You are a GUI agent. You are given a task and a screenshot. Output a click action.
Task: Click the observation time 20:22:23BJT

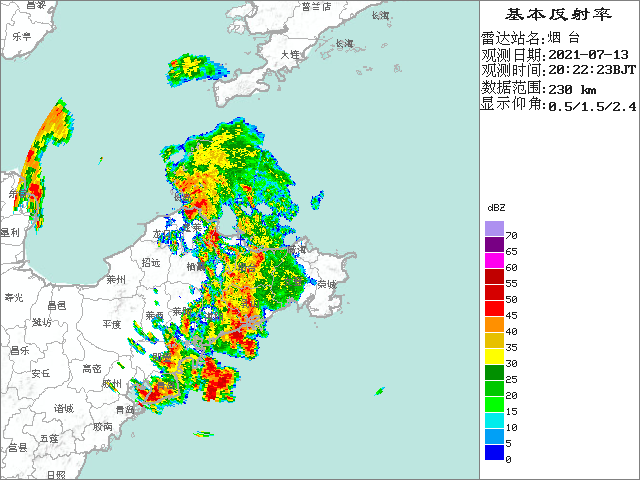pyautogui.click(x=591, y=70)
